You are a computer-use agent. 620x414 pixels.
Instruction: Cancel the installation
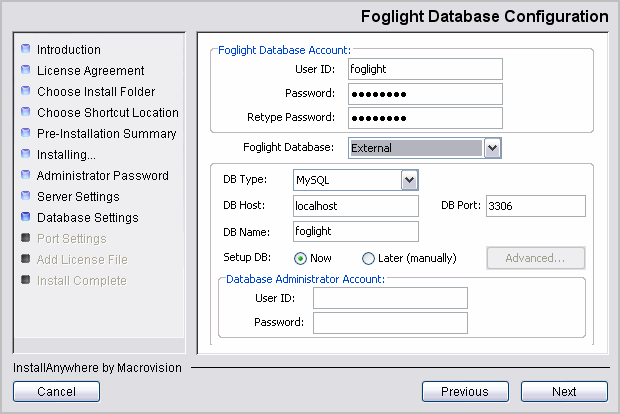[56, 392]
